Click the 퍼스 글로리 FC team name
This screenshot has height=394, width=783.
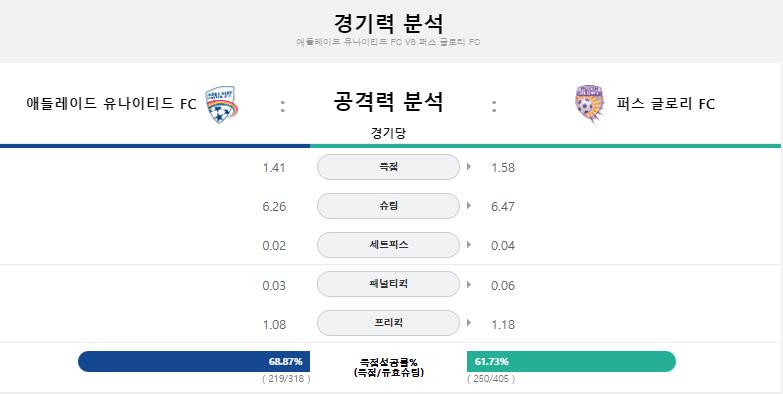coord(666,104)
